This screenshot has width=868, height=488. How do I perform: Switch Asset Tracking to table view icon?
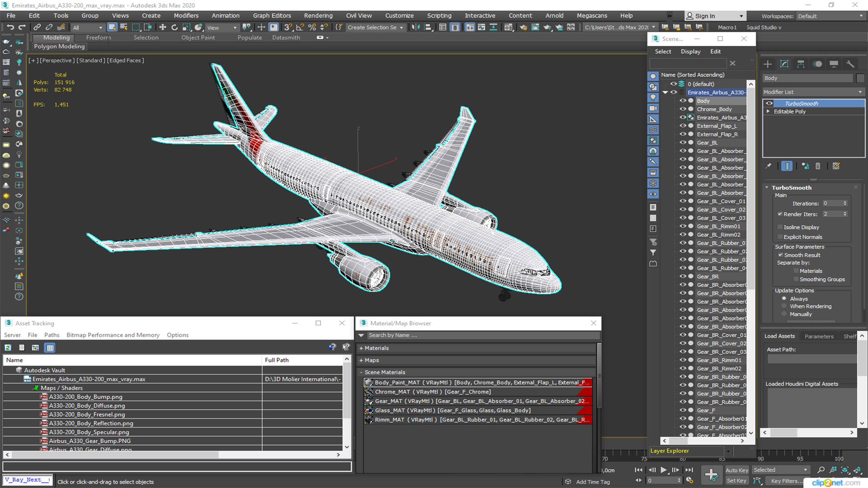point(50,347)
